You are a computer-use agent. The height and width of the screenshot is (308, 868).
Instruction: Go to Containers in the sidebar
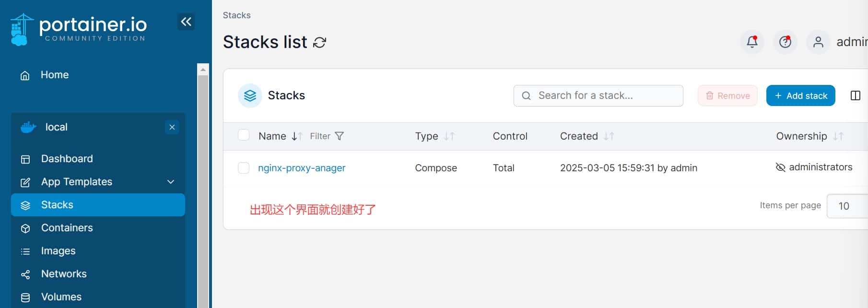(x=67, y=228)
